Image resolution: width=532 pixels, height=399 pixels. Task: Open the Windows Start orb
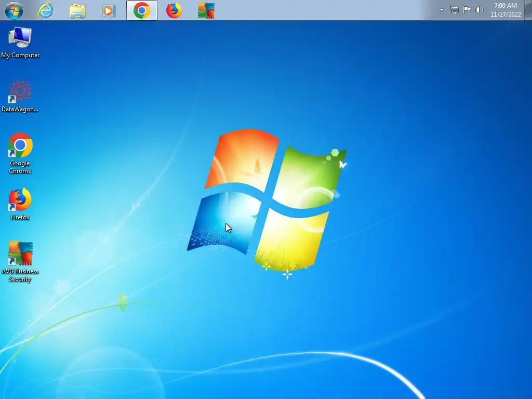14,10
